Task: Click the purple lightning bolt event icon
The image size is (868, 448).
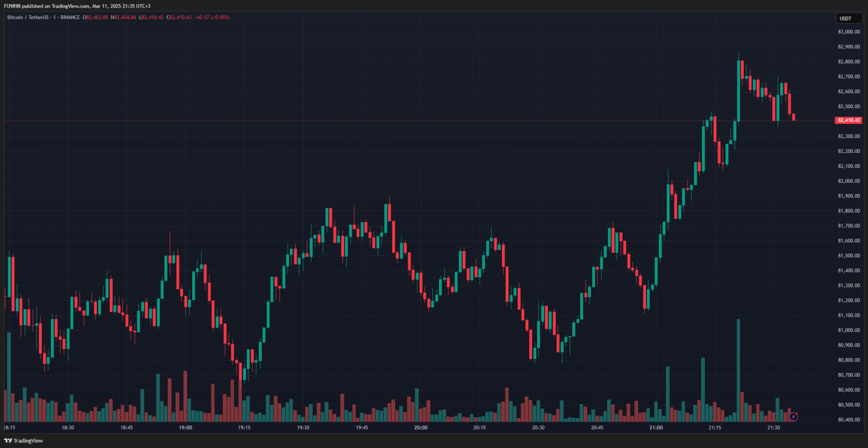Action: 793,416
